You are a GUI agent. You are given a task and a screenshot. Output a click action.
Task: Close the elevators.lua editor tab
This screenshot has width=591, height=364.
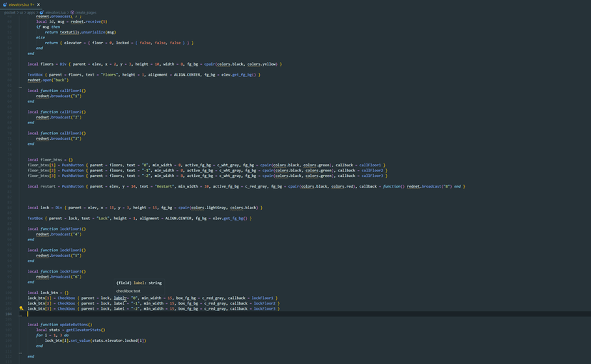click(x=39, y=4)
